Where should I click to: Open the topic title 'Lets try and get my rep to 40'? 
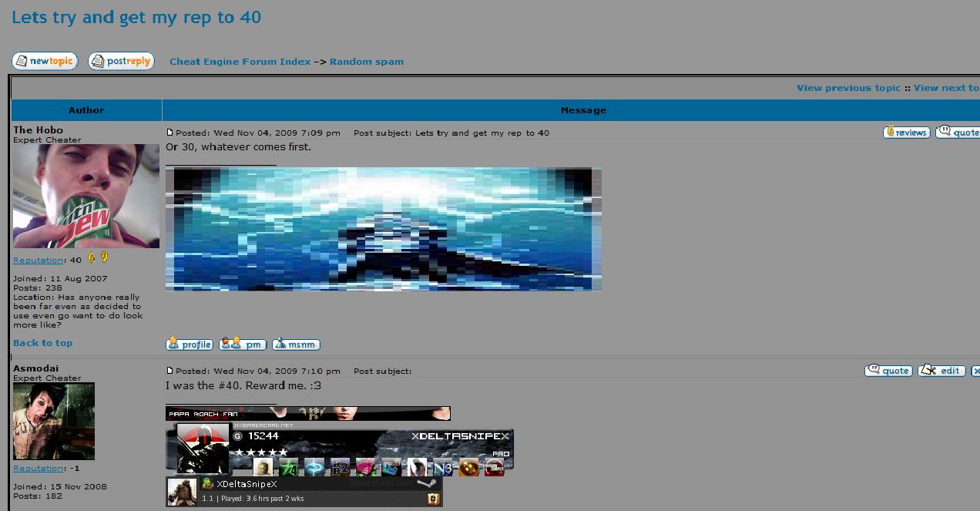pyautogui.click(x=136, y=17)
